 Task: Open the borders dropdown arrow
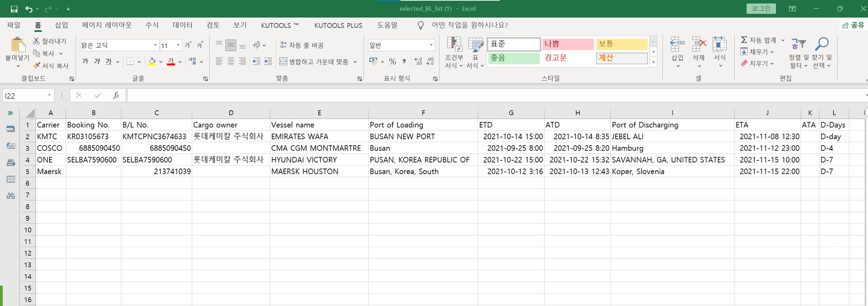(x=139, y=62)
